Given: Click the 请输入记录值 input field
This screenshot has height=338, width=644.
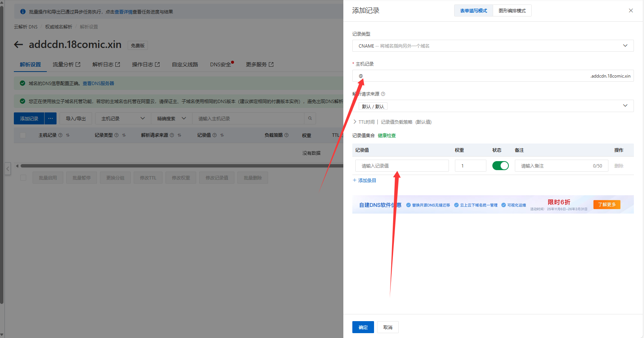Looking at the screenshot, I should [x=402, y=166].
